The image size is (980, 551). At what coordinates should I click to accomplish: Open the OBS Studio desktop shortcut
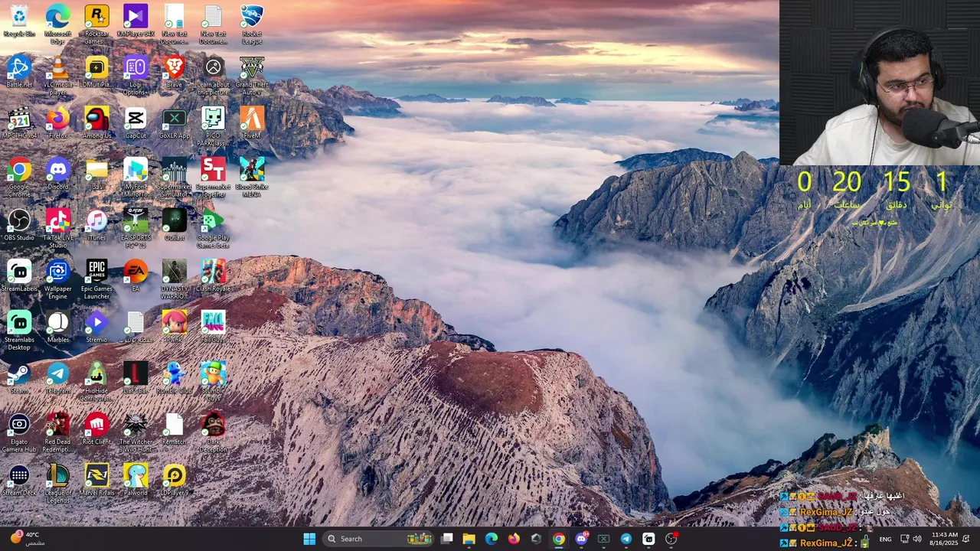tap(19, 225)
